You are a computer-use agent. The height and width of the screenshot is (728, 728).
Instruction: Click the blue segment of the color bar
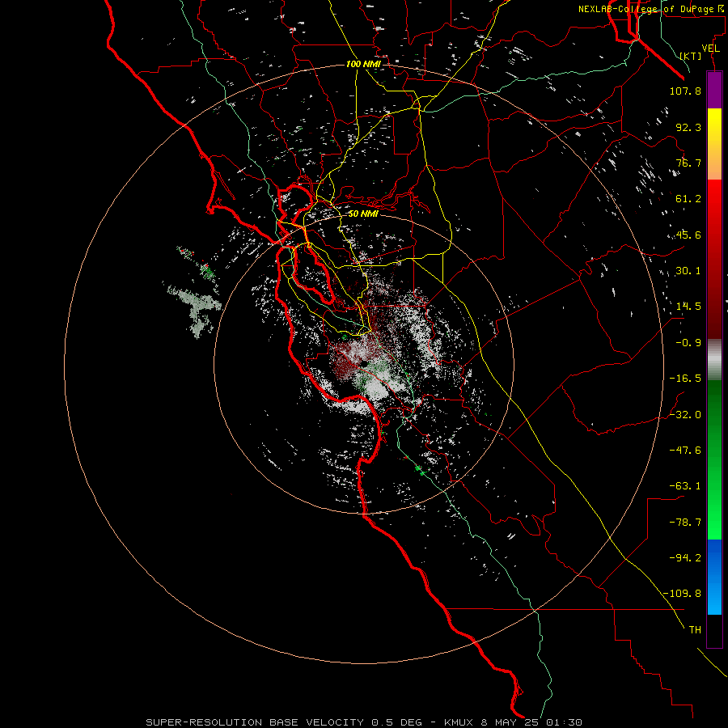pos(714,577)
